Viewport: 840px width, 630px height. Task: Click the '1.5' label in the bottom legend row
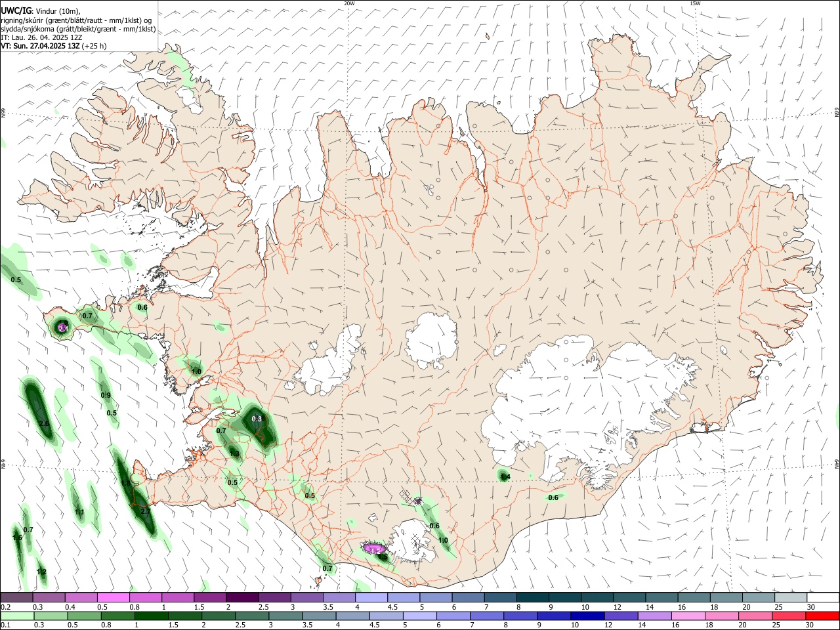coord(174,625)
